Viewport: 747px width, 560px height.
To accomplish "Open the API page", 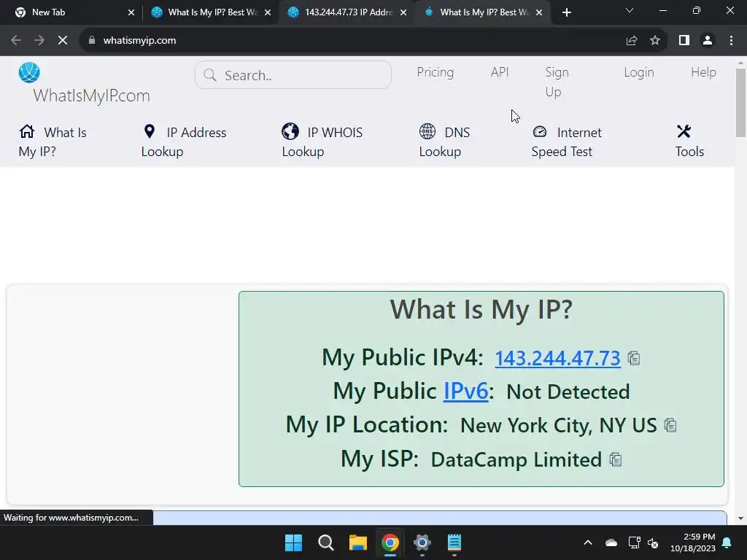I will [x=500, y=72].
